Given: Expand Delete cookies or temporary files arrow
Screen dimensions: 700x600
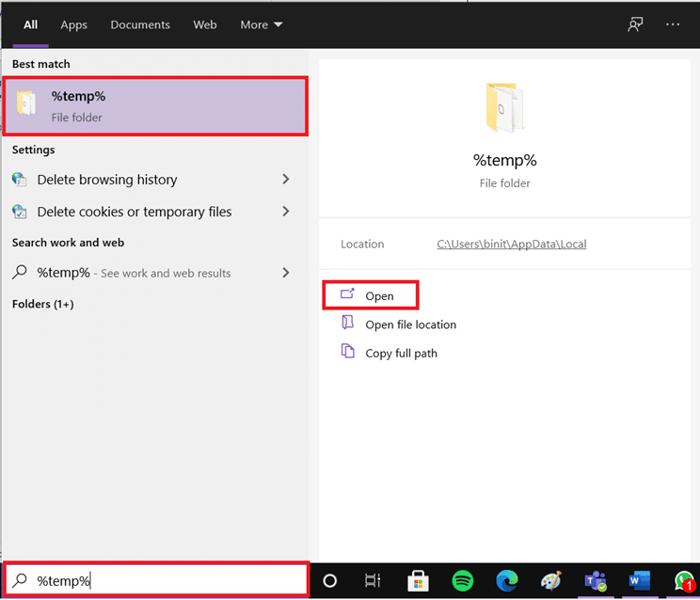Looking at the screenshot, I should pos(286,212).
